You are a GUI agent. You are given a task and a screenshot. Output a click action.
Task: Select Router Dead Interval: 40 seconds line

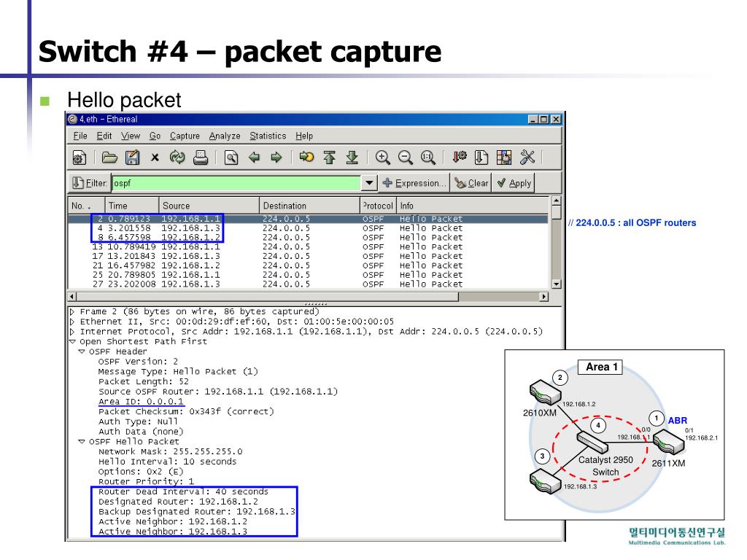(x=183, y=492)
